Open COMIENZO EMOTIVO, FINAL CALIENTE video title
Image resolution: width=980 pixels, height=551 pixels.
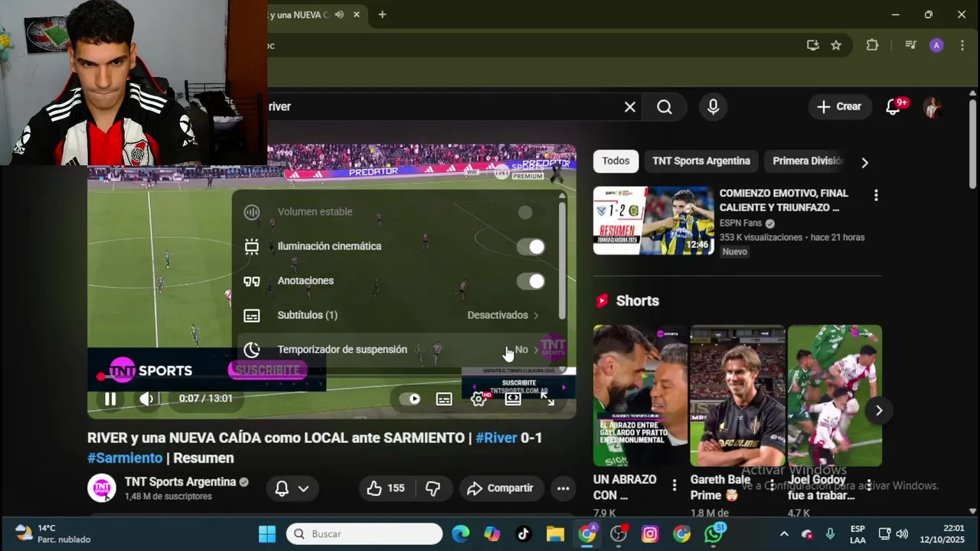pos(784,201)
